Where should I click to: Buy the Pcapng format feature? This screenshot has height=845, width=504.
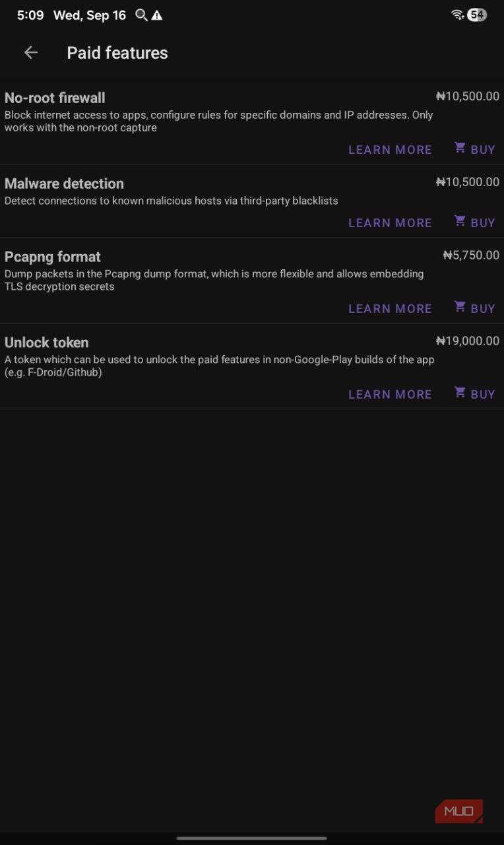point(474,309)
